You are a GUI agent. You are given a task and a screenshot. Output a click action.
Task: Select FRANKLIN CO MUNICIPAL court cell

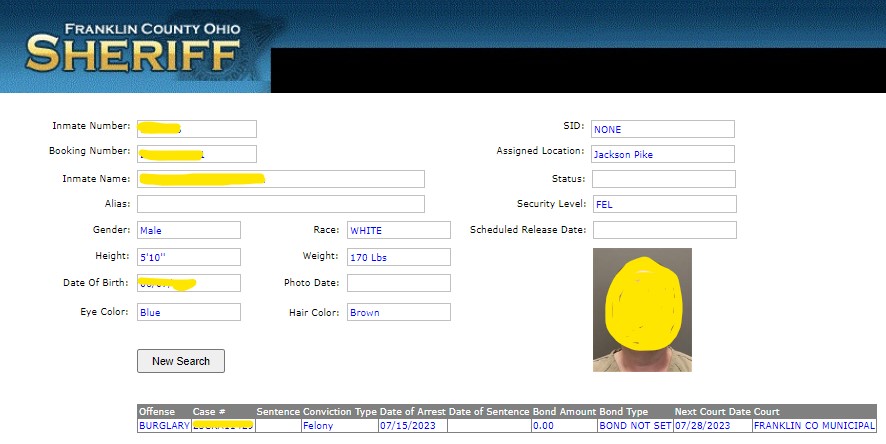[814, 425]
